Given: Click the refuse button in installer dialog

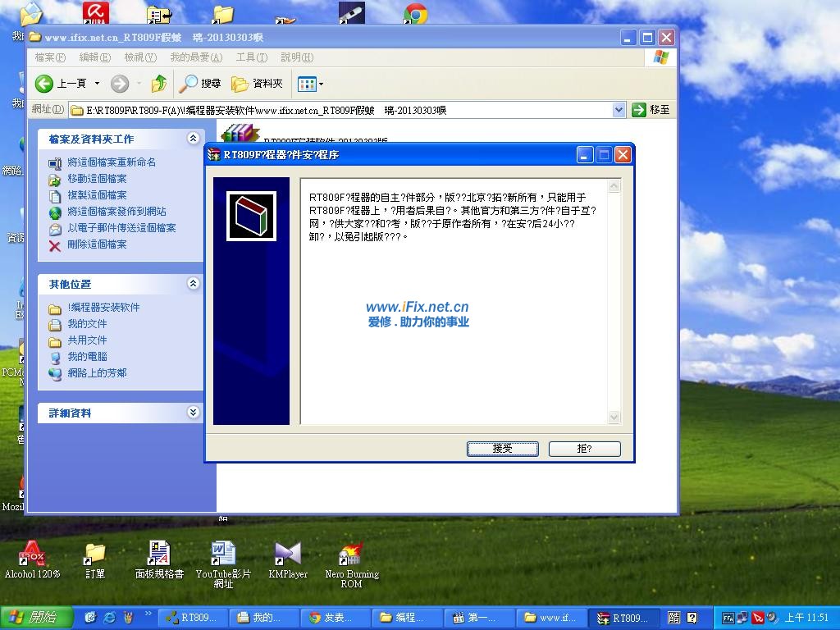Looking at the screenshot, I should [x=584, y=449].
